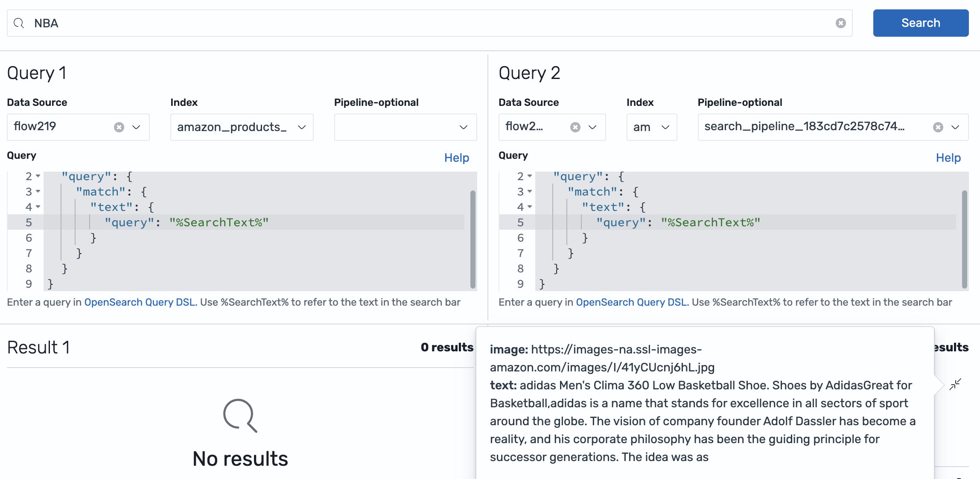Collapse the expanded result popover
The width and height of the screenshot is (980, 479).
tap(955, 384)
